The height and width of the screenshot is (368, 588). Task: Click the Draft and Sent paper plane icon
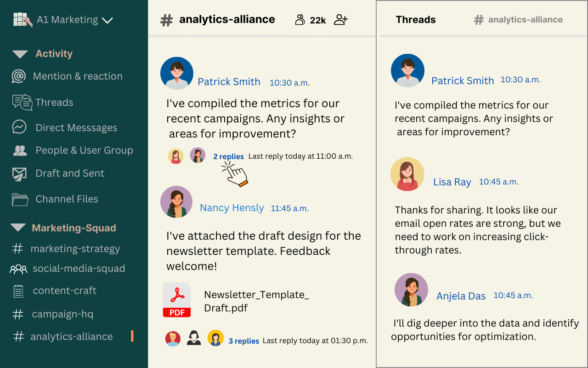(19, 174)
